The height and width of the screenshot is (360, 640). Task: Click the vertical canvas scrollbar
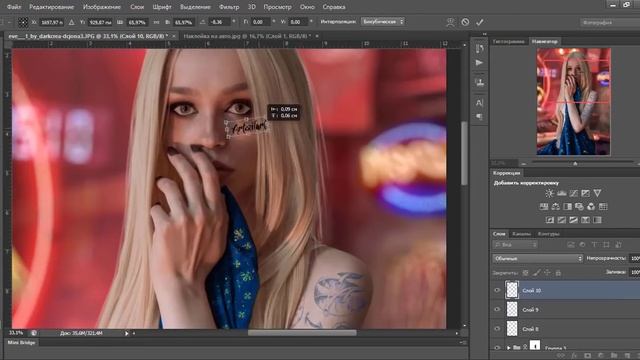click(464, 153)
